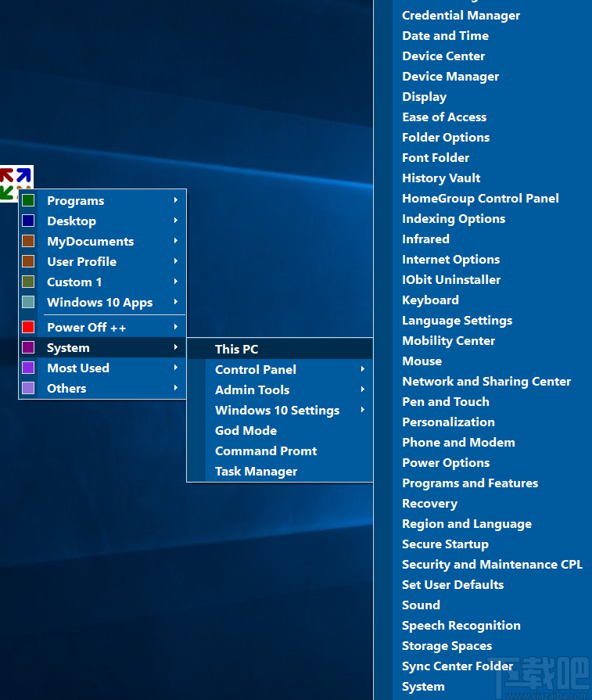Screen dimensions: 592x700
Task: Click the green square icon beside Programs
Action: click(x=28, y=200)
